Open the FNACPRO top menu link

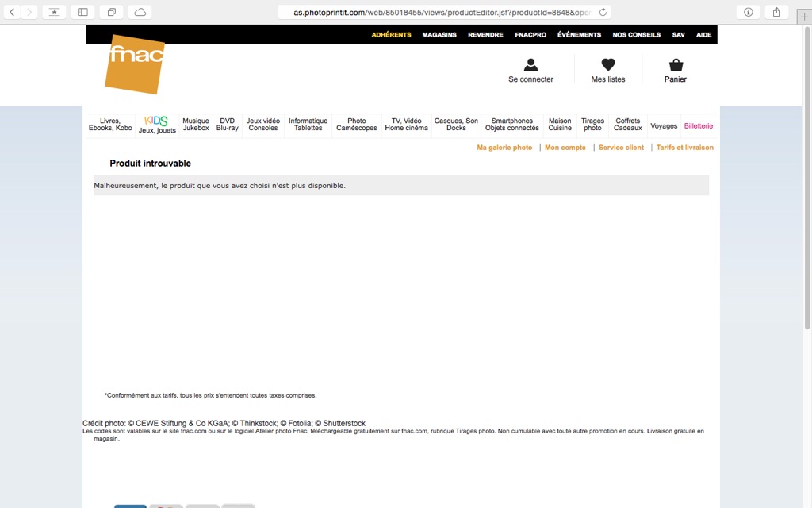[530, 35]
